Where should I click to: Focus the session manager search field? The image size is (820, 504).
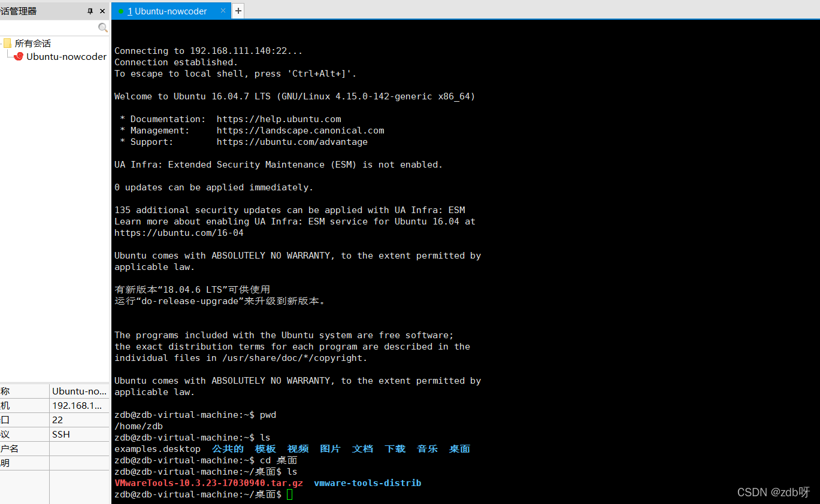pos(49,28)
